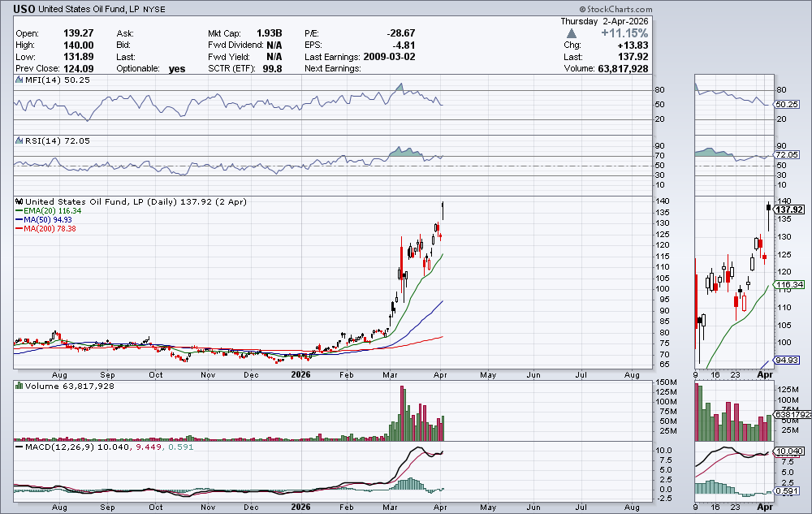Click the MACD histogram value 0.591 legend
812x514 pixels.
click(181, 447)
